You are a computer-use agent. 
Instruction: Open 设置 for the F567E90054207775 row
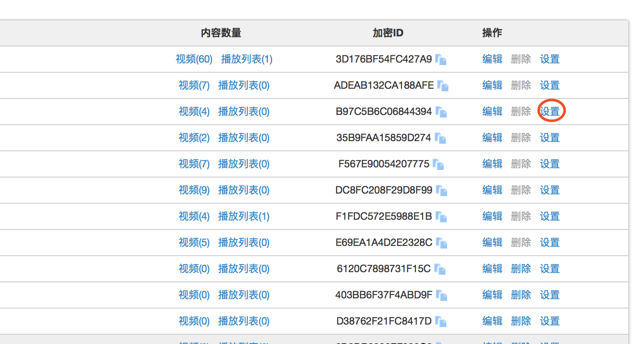(x=549, y=164)
